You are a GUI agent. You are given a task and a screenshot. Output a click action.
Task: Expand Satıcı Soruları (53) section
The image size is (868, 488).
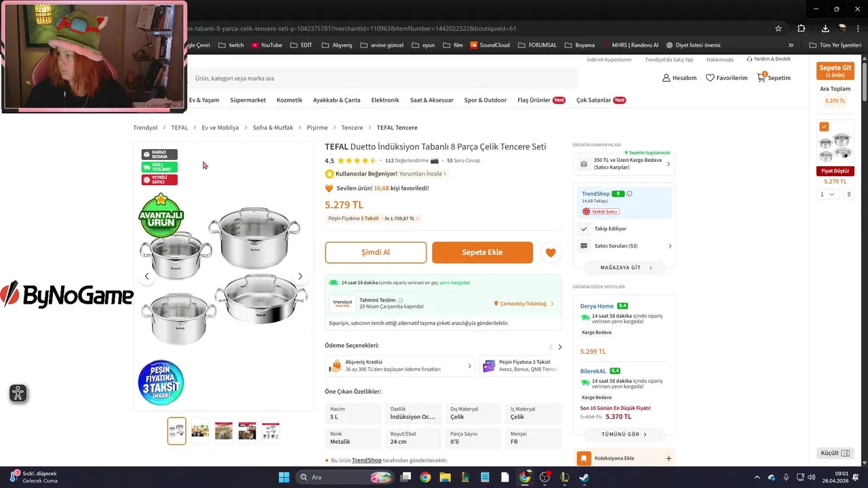click(625, 246)
